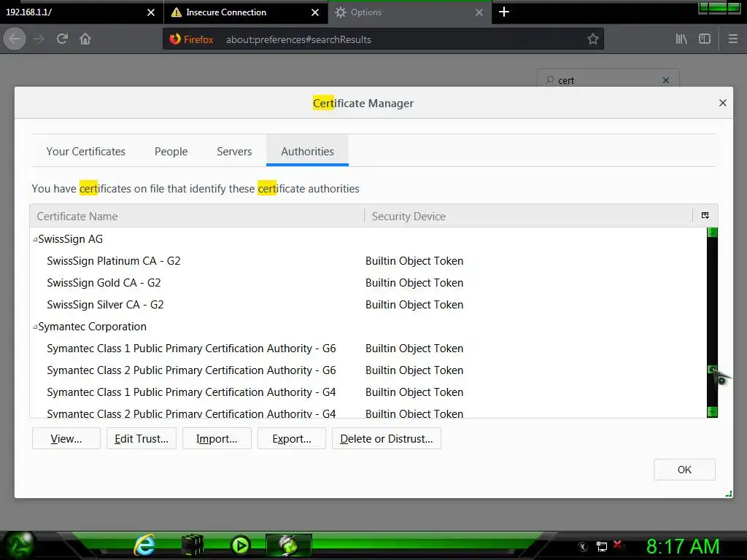Select SwissSign Silver CA - G2 row
This screenshot has width=747, height=560.
[x=368, y=305]
